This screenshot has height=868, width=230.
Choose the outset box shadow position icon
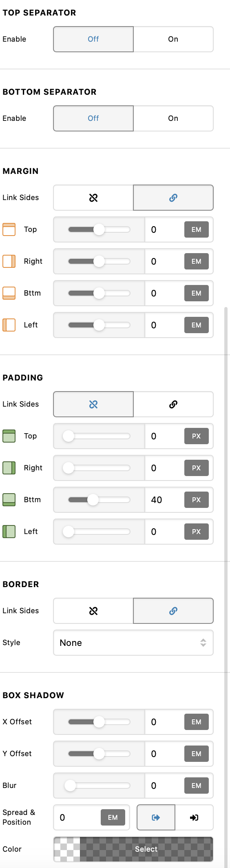click(x=156, y=817)
